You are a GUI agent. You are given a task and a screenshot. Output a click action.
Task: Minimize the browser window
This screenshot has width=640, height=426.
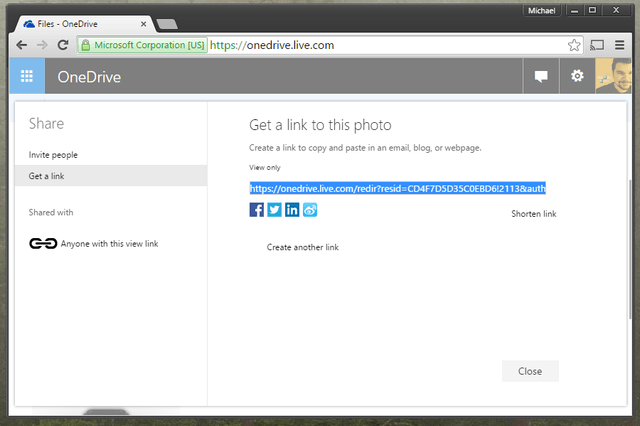click(575, 11)
